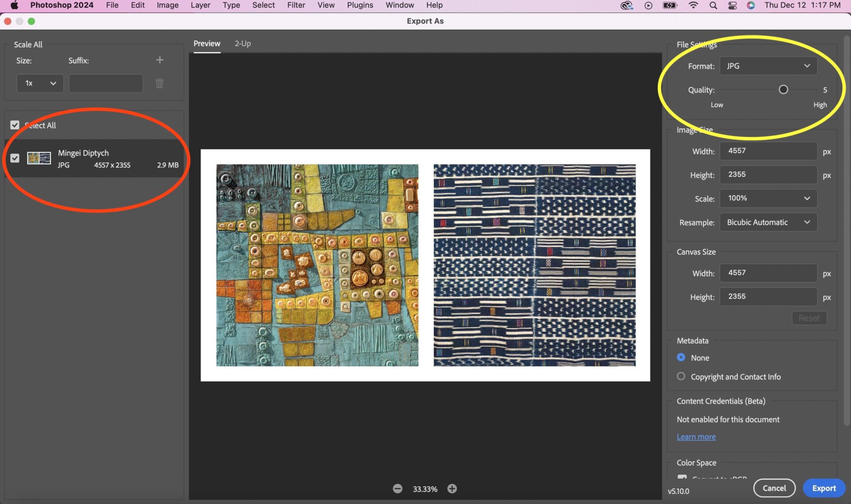Click the plus icon to add a scale size
This screenshot has width=851, height=504.
point(160,60)
